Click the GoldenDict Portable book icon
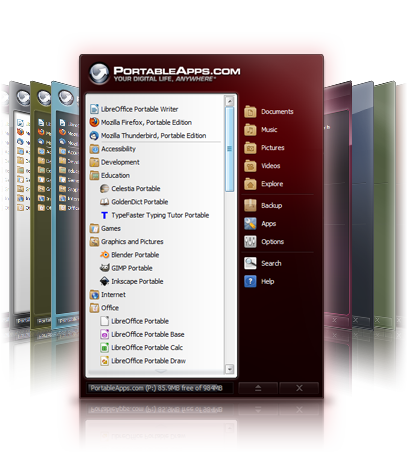 pyautogui.click(x=105, y=202)
